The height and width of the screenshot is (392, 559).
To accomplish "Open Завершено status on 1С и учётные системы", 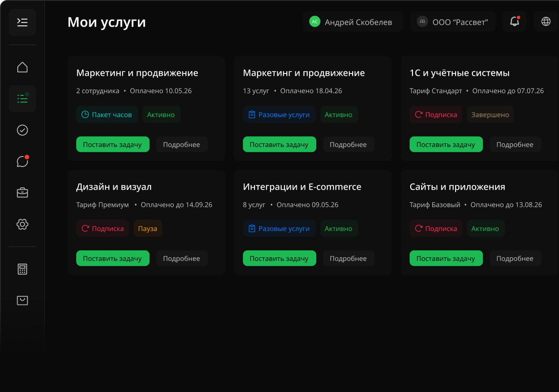I will click(x=490, y=114).
